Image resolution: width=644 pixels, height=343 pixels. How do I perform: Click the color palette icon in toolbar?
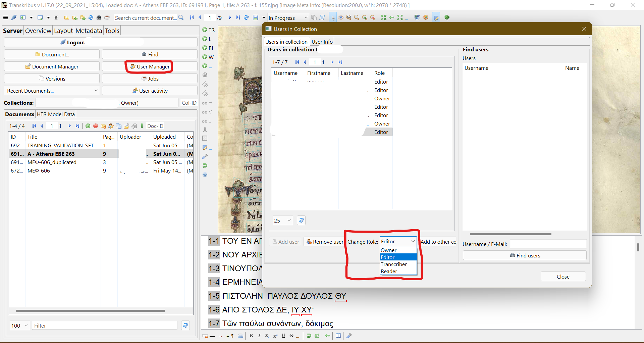[425, 17]
